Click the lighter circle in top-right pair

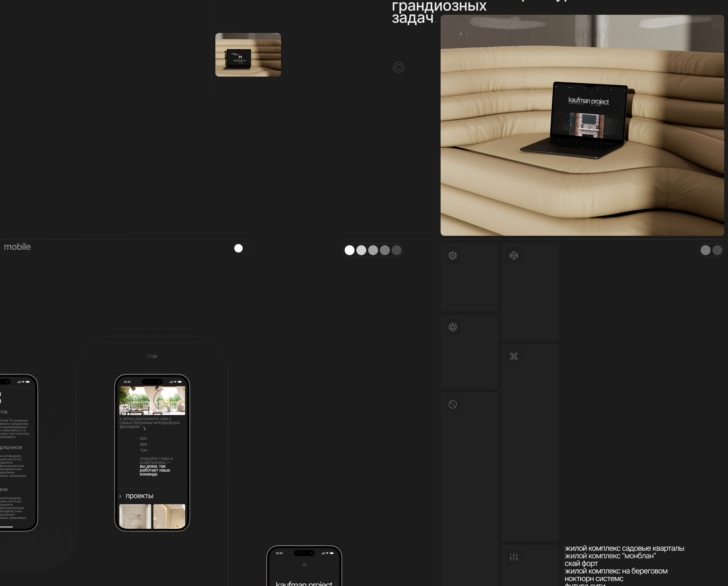point(706,250)
